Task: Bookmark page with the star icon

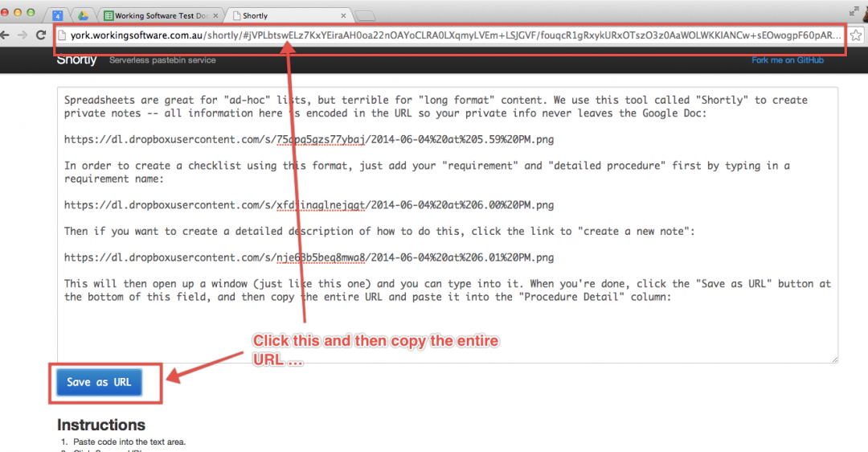Action: (856, 35)
